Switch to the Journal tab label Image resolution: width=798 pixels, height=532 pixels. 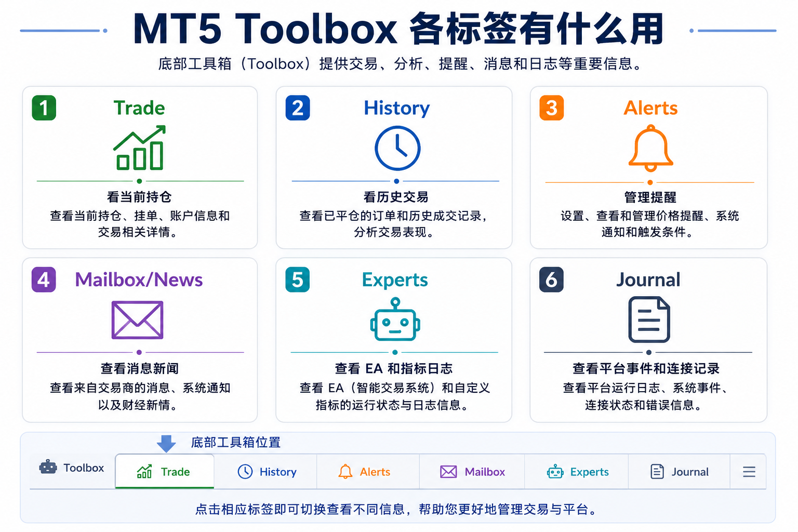click(690, 472)
